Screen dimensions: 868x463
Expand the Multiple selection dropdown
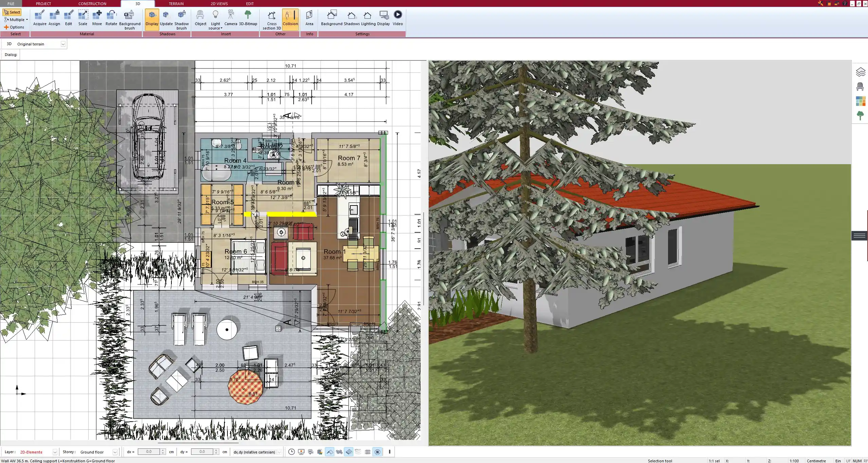[x=16, y=20]
